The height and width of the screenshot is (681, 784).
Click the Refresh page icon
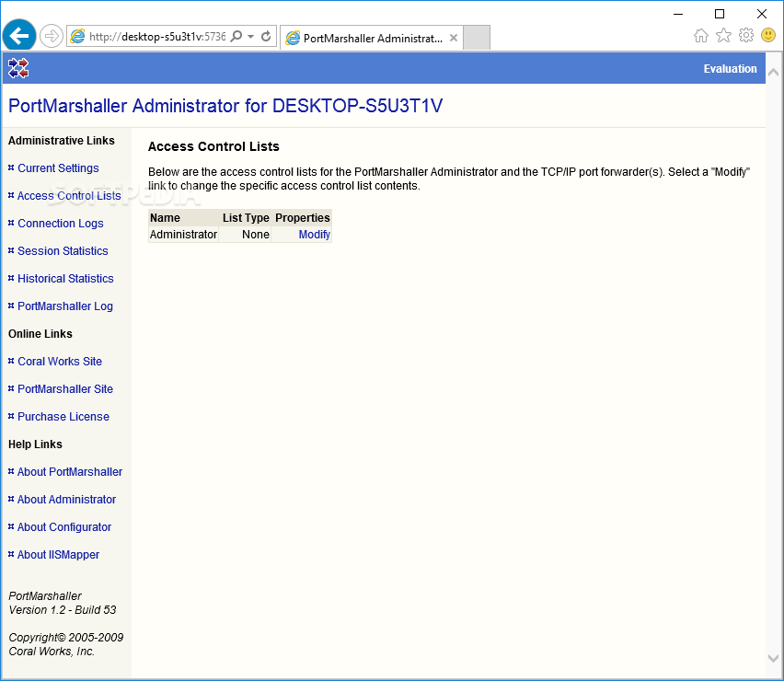pos(266,36)
